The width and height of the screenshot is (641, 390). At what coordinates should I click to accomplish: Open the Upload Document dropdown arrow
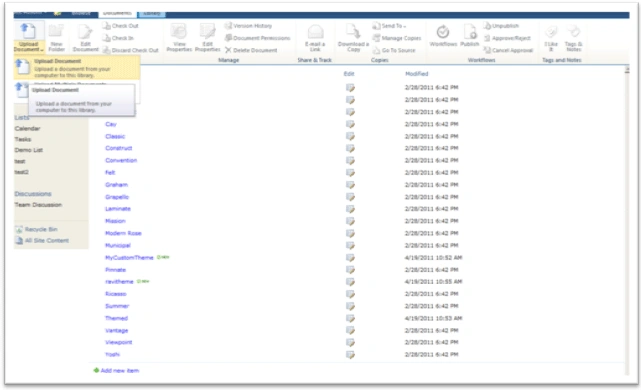pyautogui.click(x=42, y=50)
